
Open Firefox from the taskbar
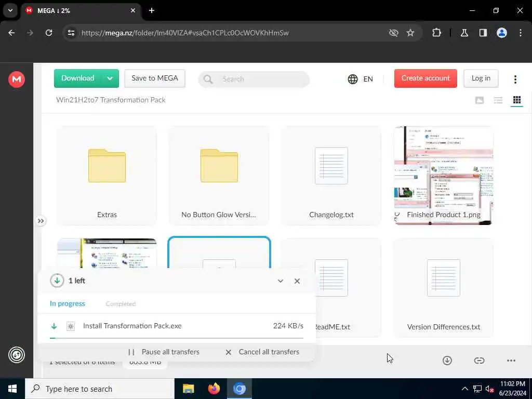coord(214,389)
